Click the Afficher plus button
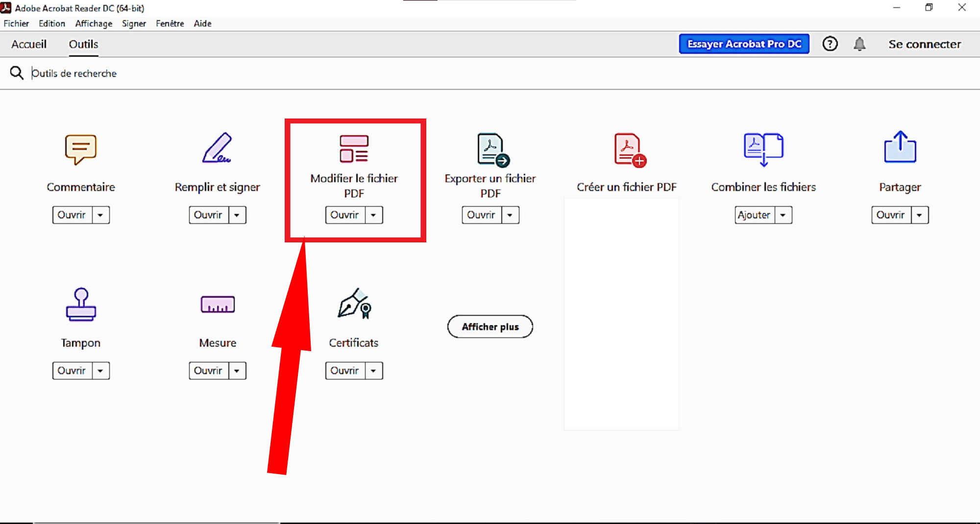 click(x=490, y=327)
